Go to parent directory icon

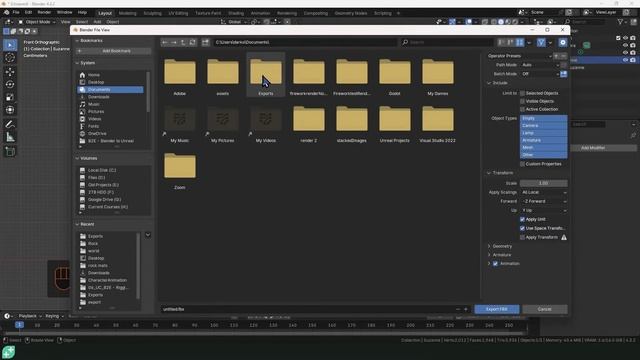click(x=183, y=42)
